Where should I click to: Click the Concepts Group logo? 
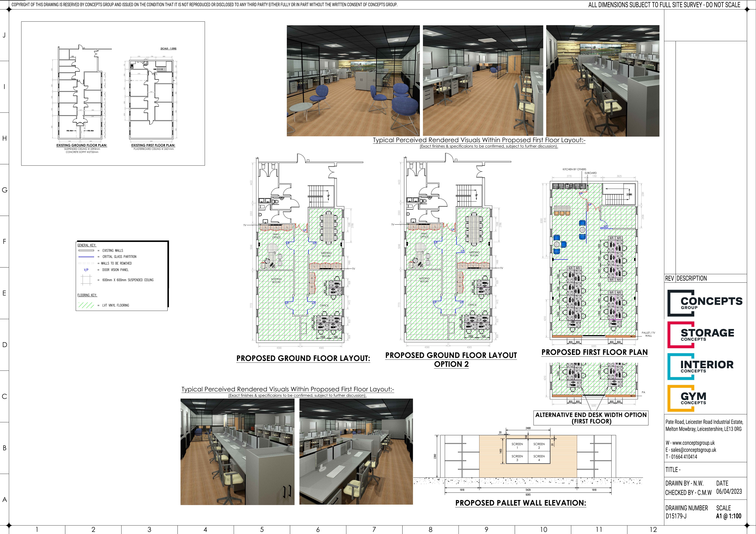[705, 303]
